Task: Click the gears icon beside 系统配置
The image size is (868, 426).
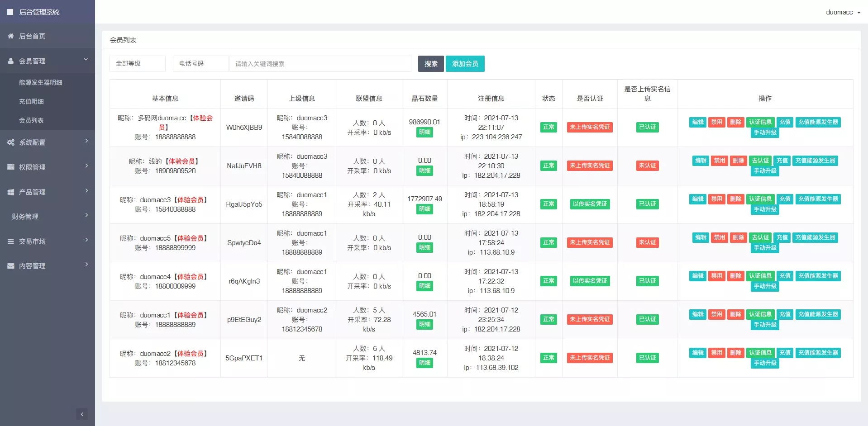Action: 11,142
